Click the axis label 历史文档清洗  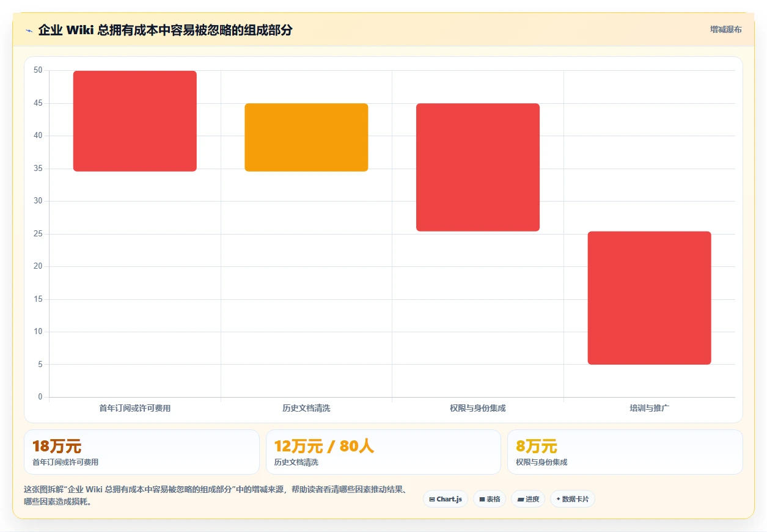[x=306, y=408]
